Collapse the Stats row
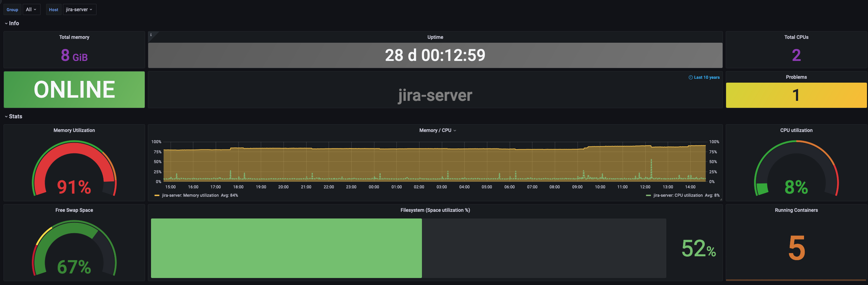 click(13, 116)
